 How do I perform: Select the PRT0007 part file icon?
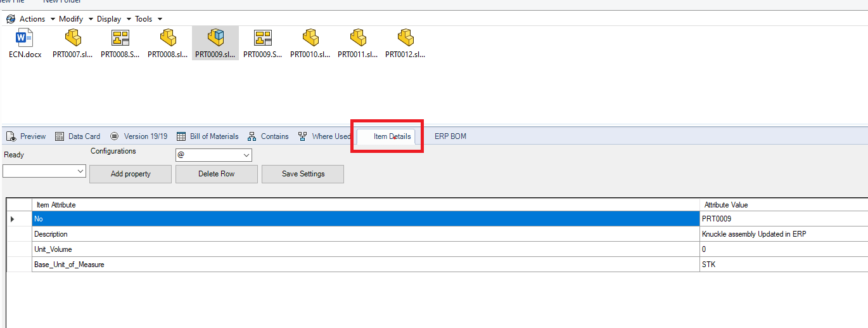[x=73, y=37]
